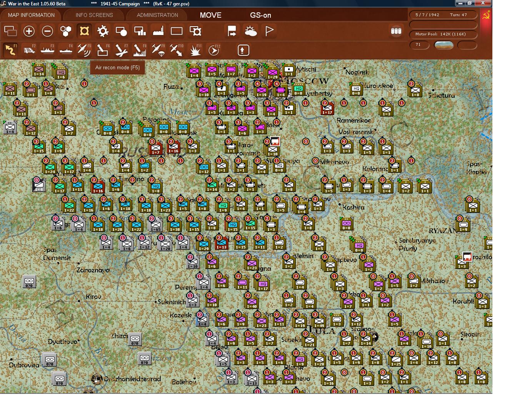This screenshot has height=399, width=532.
Task: Click the outlined pennant flag icon
Action: pos(269,31)
